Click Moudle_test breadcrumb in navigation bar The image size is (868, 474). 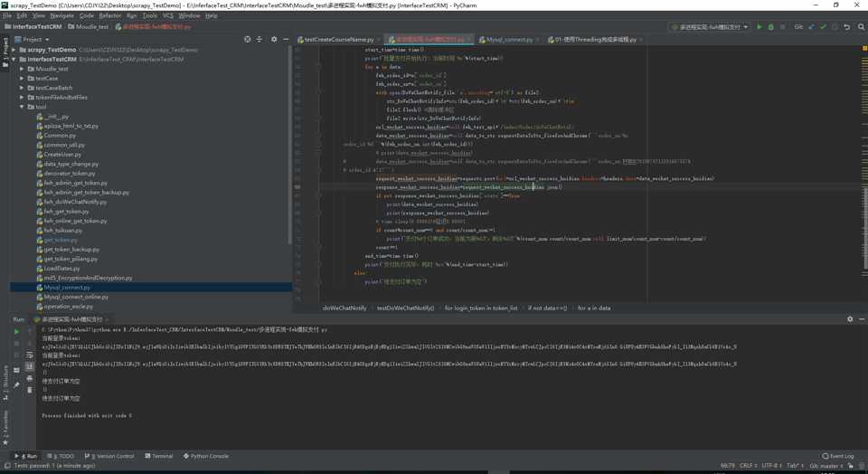click(89, 26)
